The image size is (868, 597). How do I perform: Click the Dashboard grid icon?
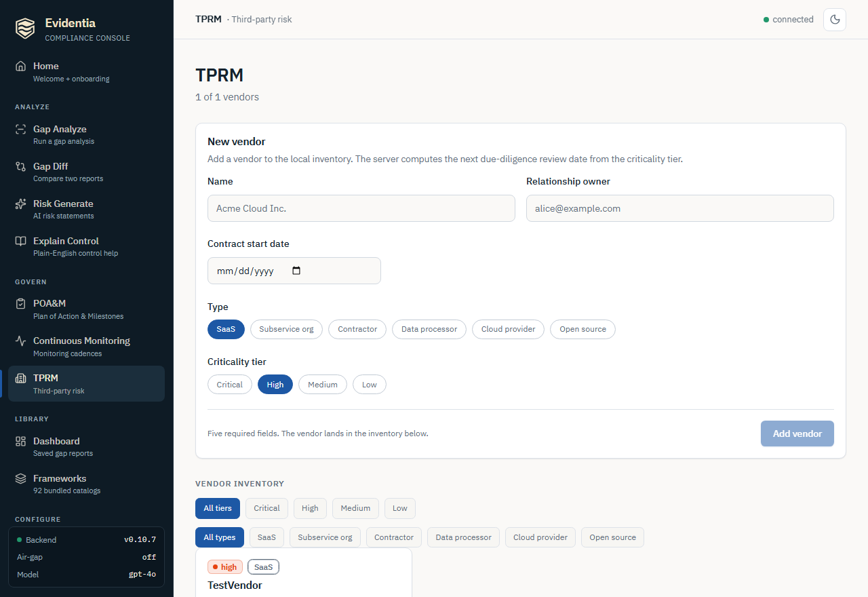(20, 441)
